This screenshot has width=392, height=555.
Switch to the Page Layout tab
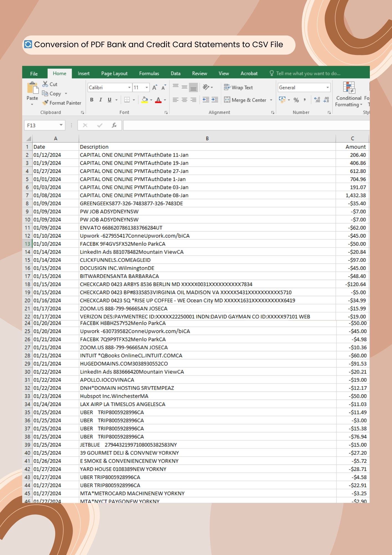coord(114,74)
